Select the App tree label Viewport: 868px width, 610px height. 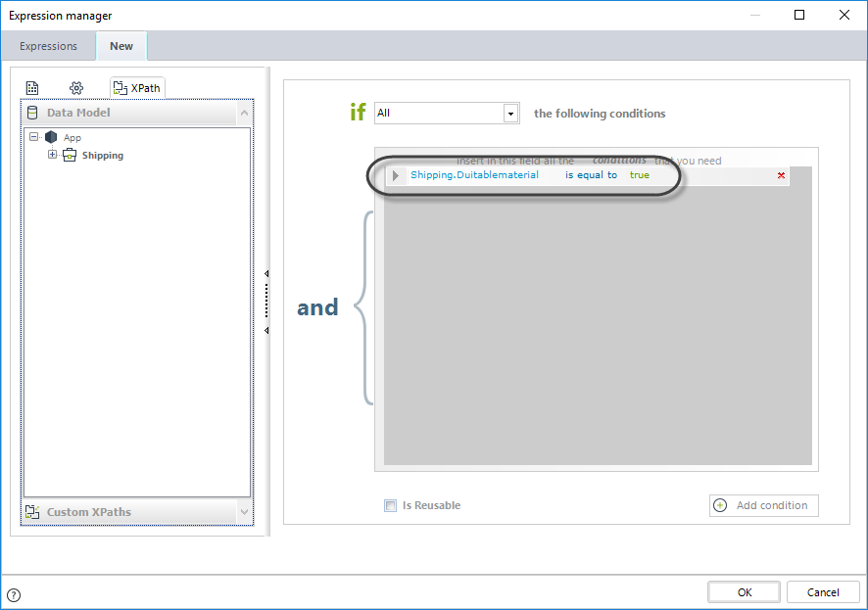coord(72,138)
